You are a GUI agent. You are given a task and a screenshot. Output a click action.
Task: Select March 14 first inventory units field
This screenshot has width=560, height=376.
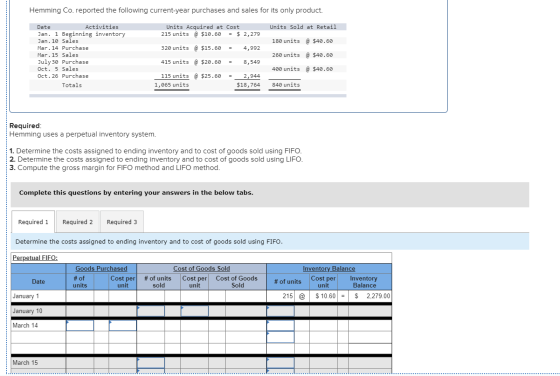[280, 325]
